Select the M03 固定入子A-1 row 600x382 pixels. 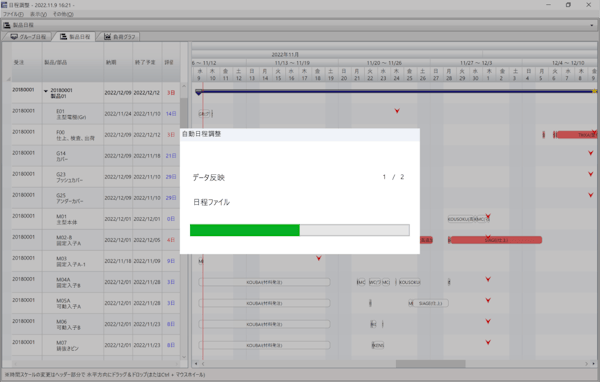[x=96, y=261]
